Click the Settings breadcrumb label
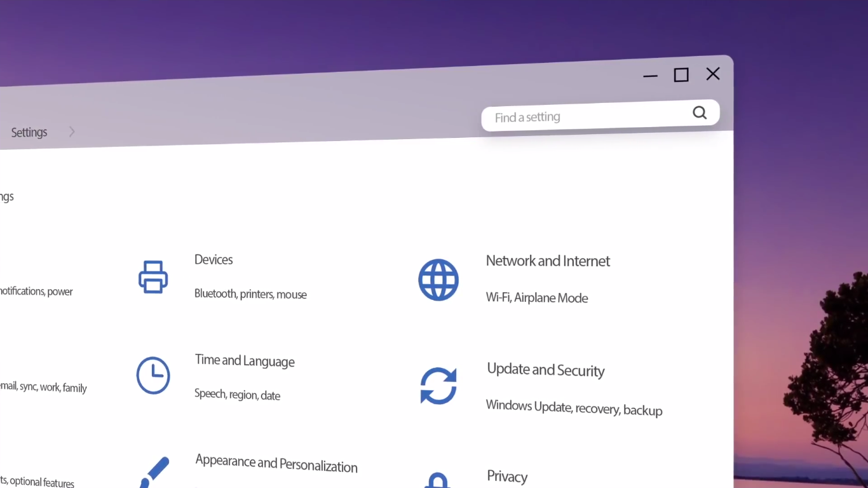868x488 pixels. (29, 132)
